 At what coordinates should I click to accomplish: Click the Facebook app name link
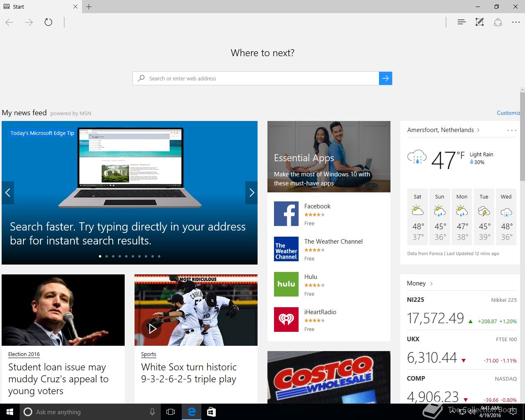tap(317, 206)
